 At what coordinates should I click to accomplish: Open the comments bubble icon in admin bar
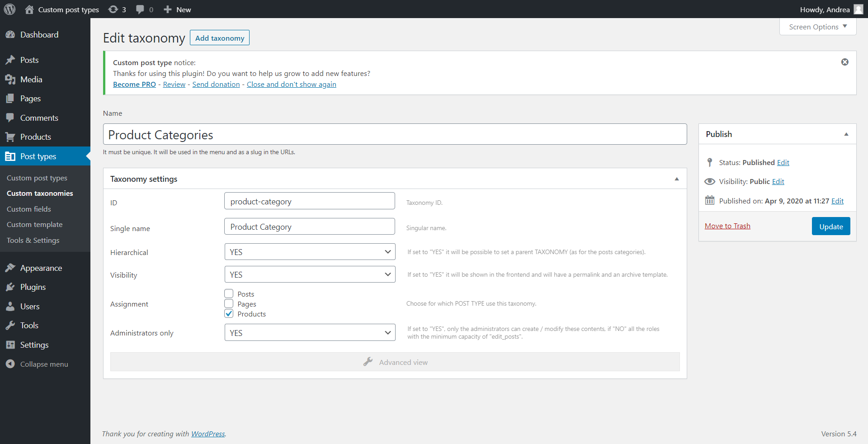point(140,9)
